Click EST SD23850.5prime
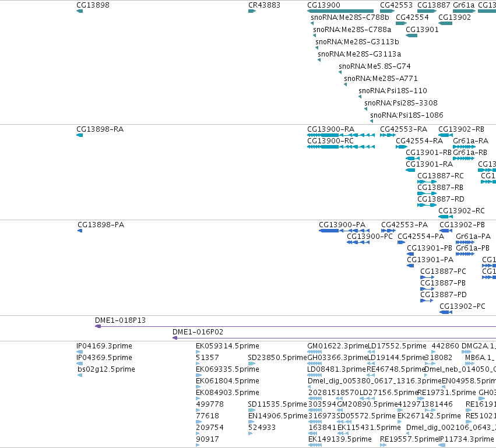Viewport: 496px width, 448px height. tap(277, 358)
